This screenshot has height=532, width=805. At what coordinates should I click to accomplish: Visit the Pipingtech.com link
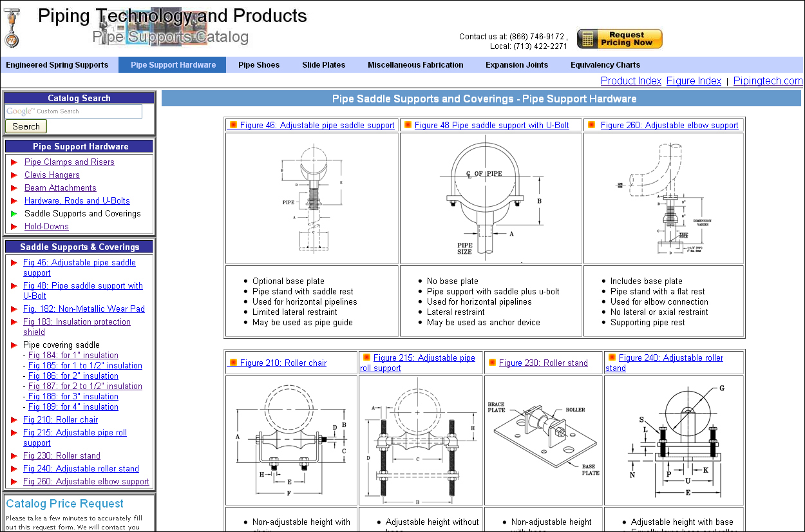point(768,81)
